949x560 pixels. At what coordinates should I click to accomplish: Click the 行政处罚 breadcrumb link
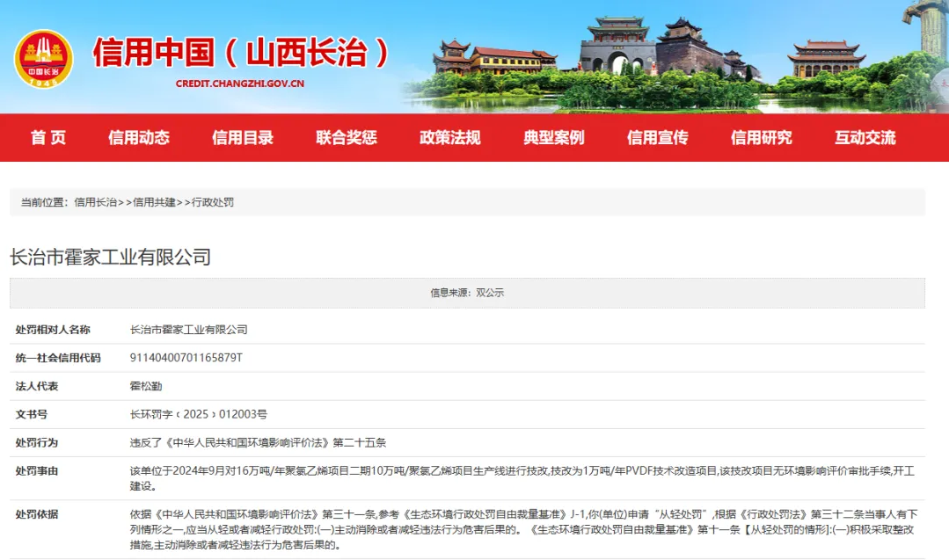[x=213, y=202]
